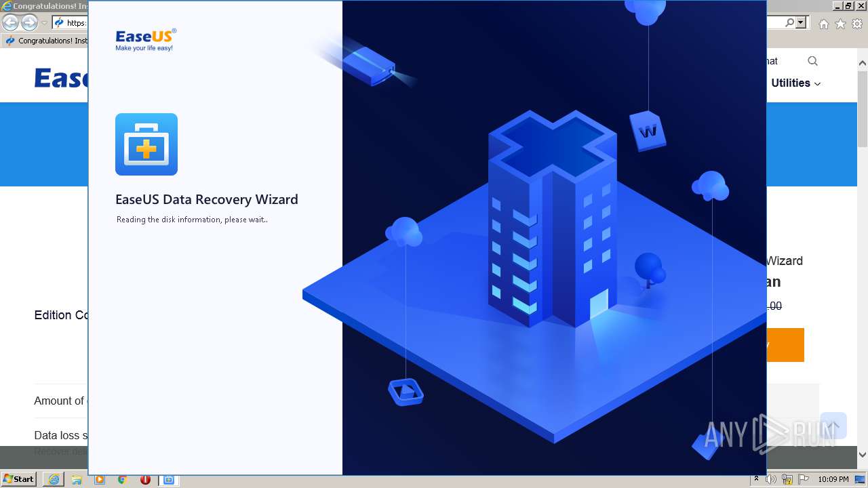Open Windows Explorer folder in taskbar
This screenshot has width=868, height=488.
tap(77, 479)
